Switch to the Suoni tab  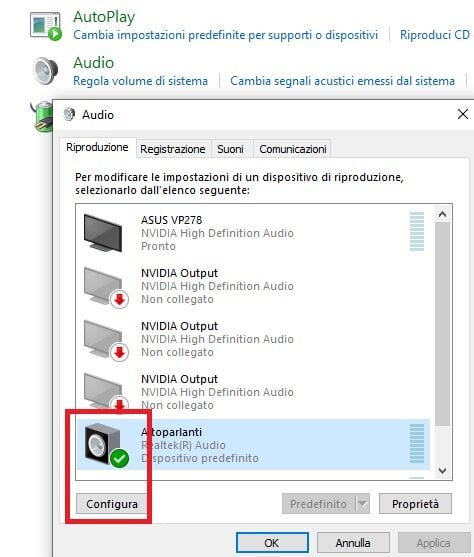pos(231,149)
